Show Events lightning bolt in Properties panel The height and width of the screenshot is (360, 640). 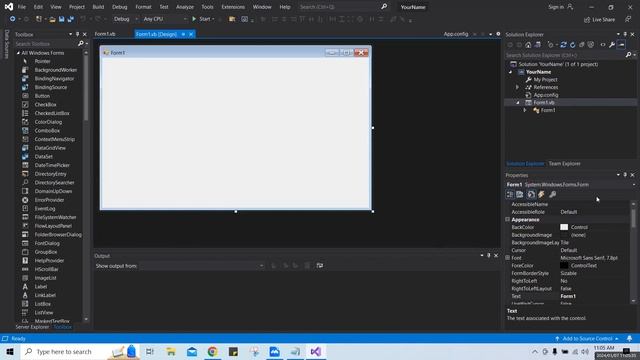tap(541, 194)
